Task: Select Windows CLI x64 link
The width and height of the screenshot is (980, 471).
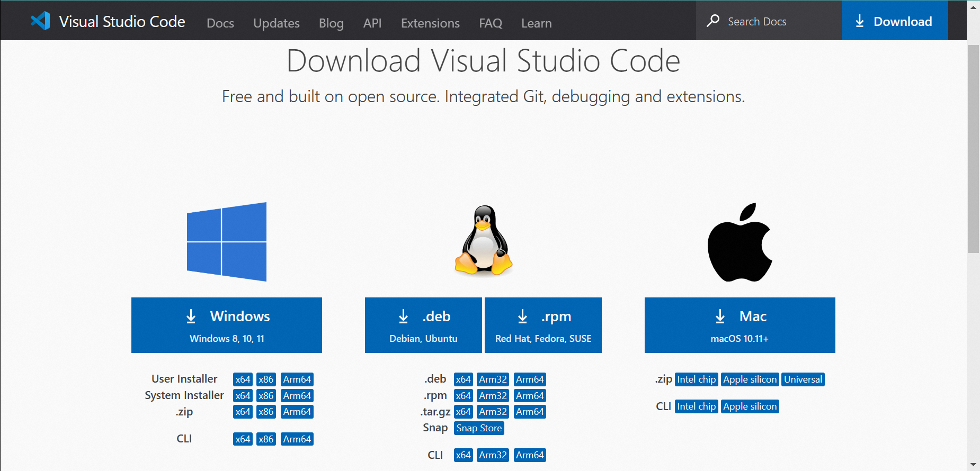Action: pyautogui.click(x=243, y=439)
